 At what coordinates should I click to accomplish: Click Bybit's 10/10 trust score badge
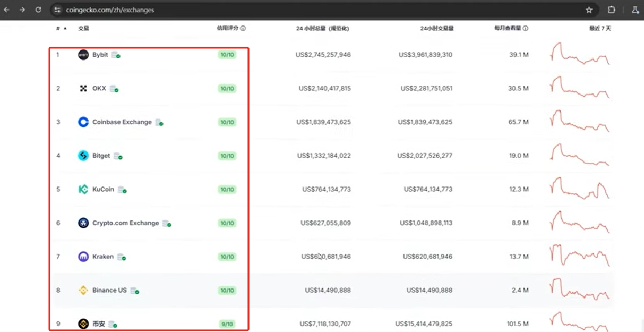227,55
